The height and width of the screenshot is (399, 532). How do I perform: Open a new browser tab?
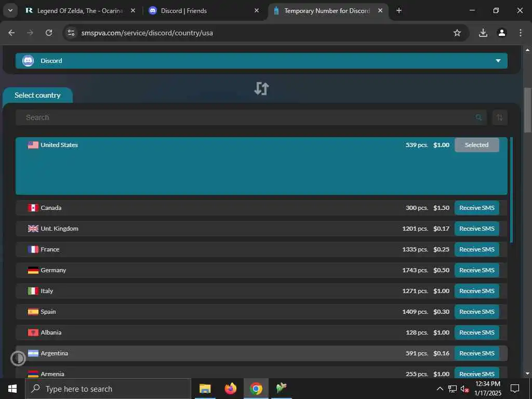[399, 11]
